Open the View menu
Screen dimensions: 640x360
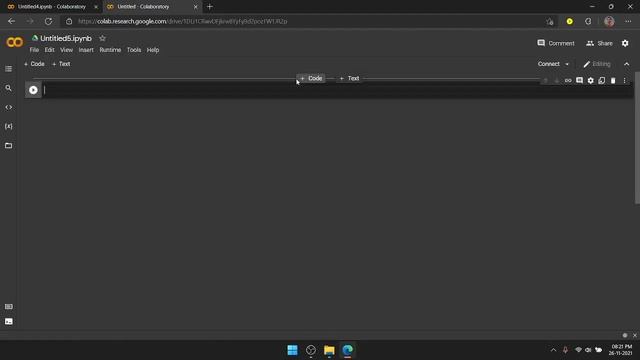[x=67, y=50]
